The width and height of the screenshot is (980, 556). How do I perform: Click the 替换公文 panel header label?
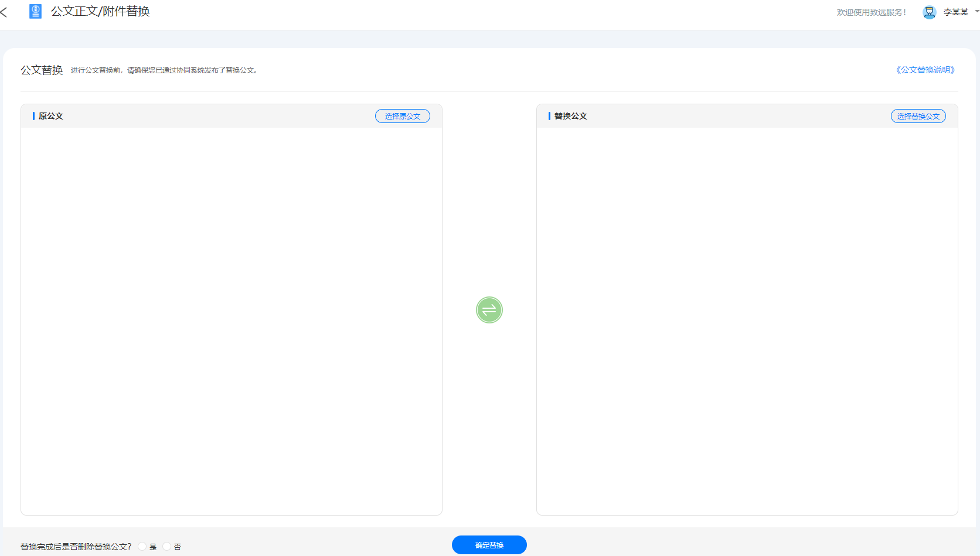coord(571,116)
